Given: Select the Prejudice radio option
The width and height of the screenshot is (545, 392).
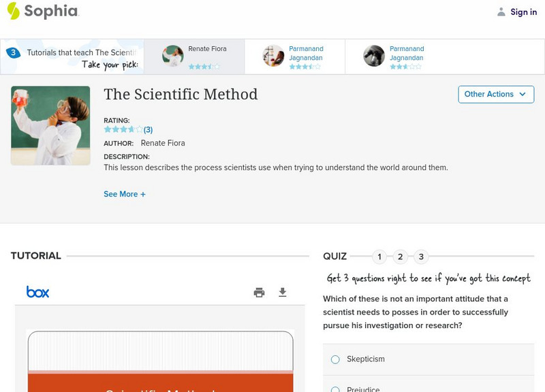Looking at the screenshot, I should tap(334, 389).
